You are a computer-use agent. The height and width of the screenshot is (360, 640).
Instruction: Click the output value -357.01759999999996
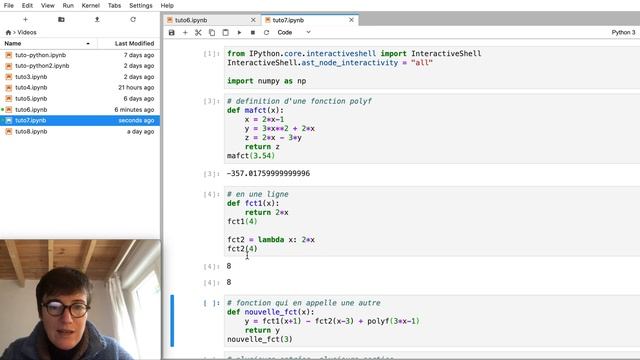pos(268,173)
